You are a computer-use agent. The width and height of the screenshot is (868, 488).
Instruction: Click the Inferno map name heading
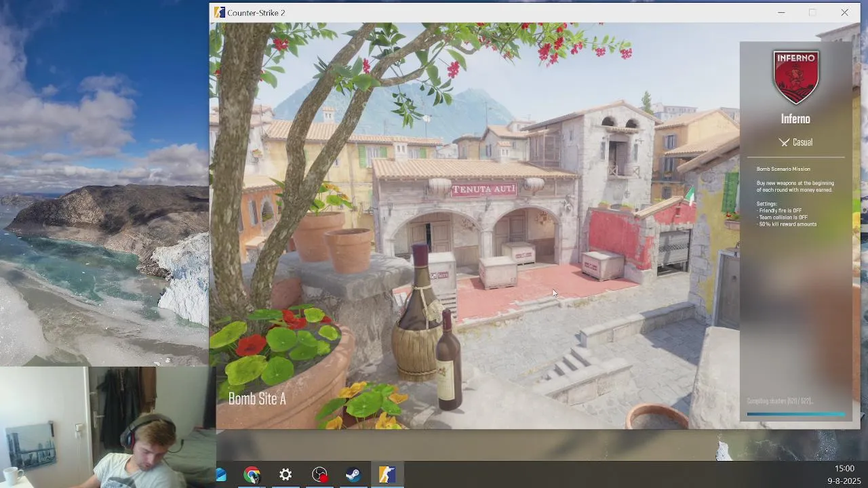click(795, 119)
